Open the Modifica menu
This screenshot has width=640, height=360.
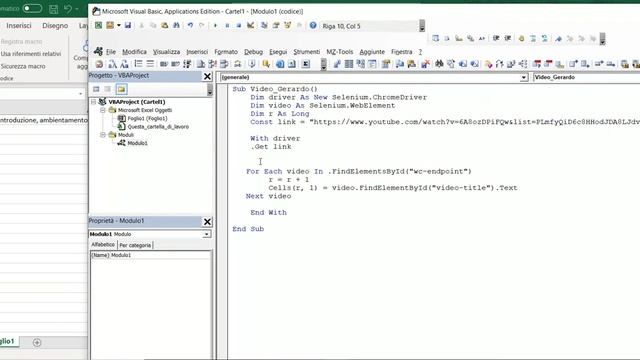click(134, 52)
